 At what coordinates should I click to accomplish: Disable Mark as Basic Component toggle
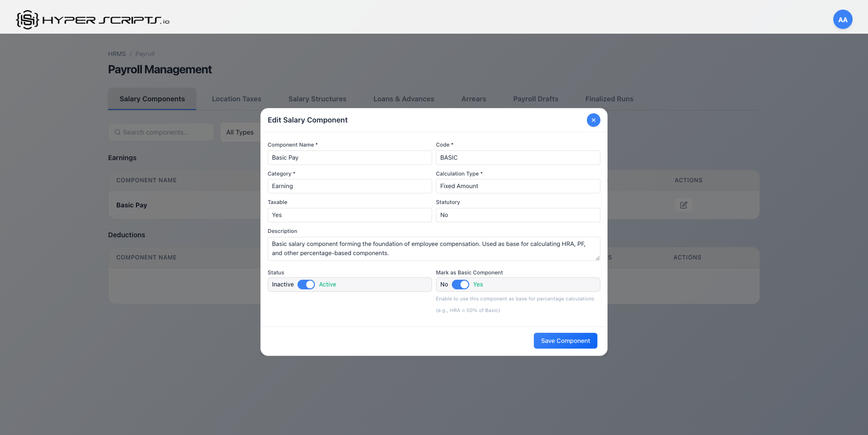[461, 285]
